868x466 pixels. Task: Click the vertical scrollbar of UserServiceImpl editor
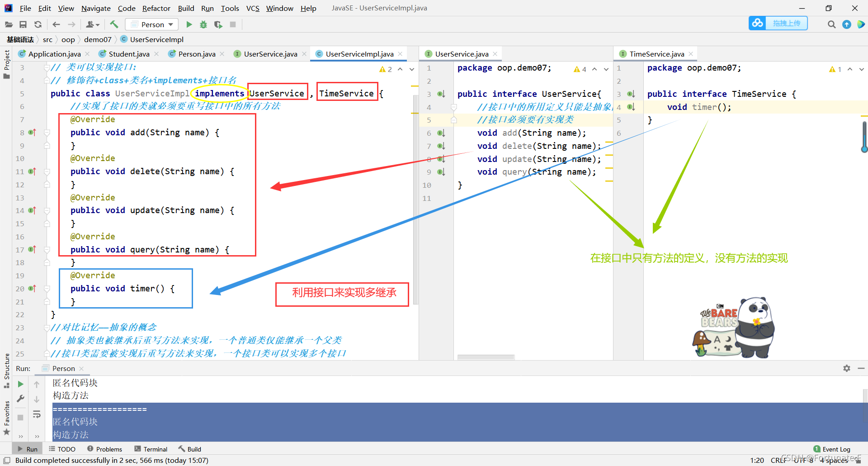415,199
